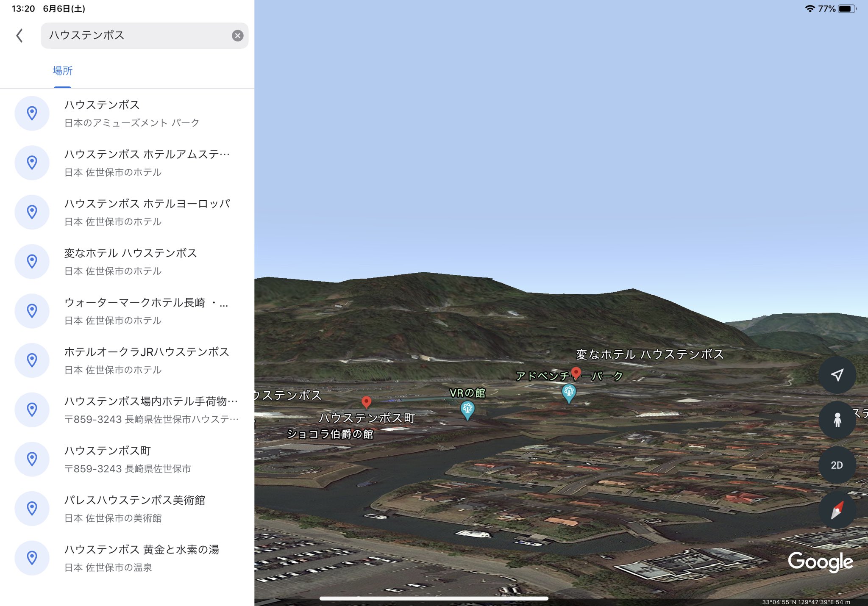
Task: Select the VRの館 teal map marker
Action: point(467,410)
